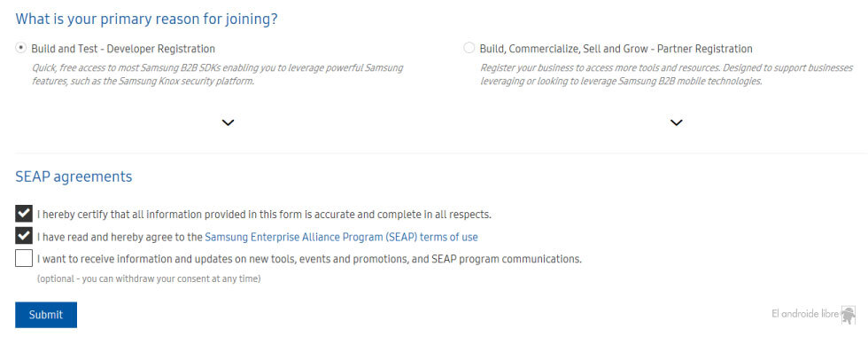The image size is (868, 337).
Task: Select Partner Registration radio button
Action: [x=469, y=48]
